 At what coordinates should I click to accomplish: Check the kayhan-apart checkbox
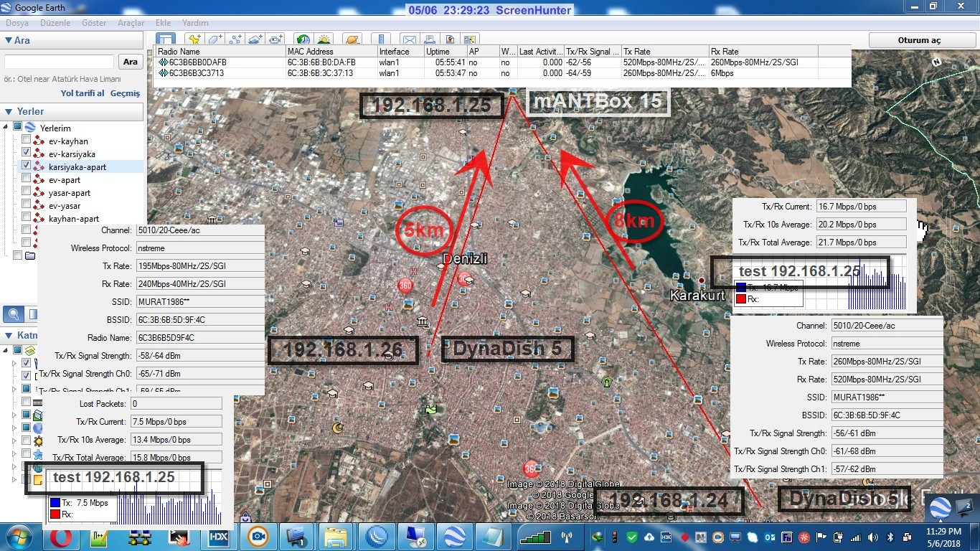pyautogui.click(x=27, y=218)
